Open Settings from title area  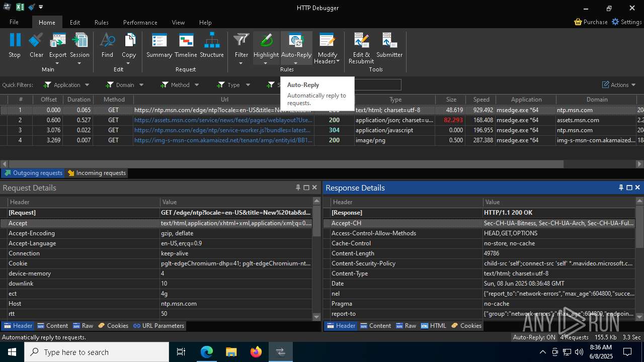coord(626,22)
